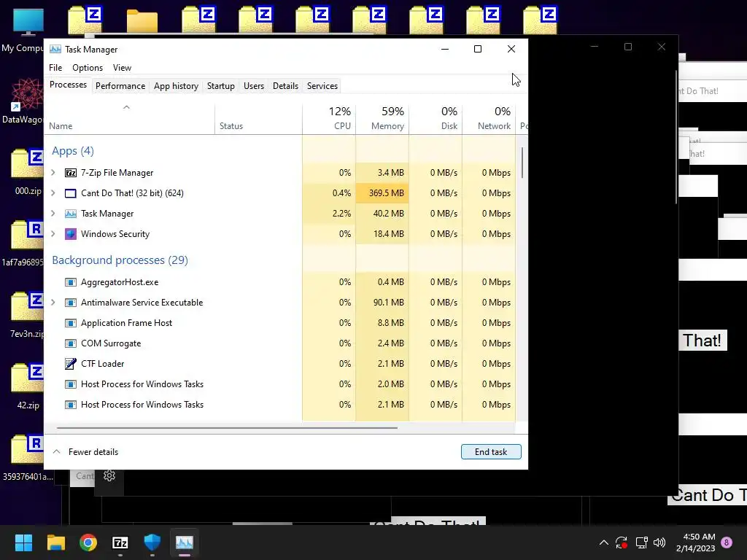Viewport: 747px width, 560px height.
Task: Click the COM Surrogate process icon
Action: [71, 344]
